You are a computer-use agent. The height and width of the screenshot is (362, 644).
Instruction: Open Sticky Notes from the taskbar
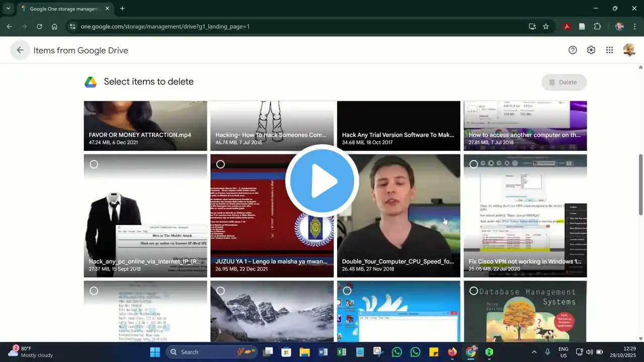coord(434,352)
